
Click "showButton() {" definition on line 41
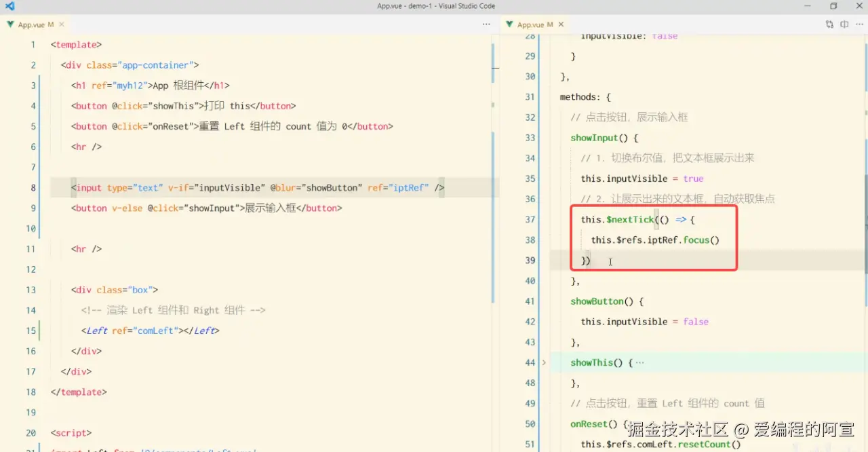click(607, 301)
